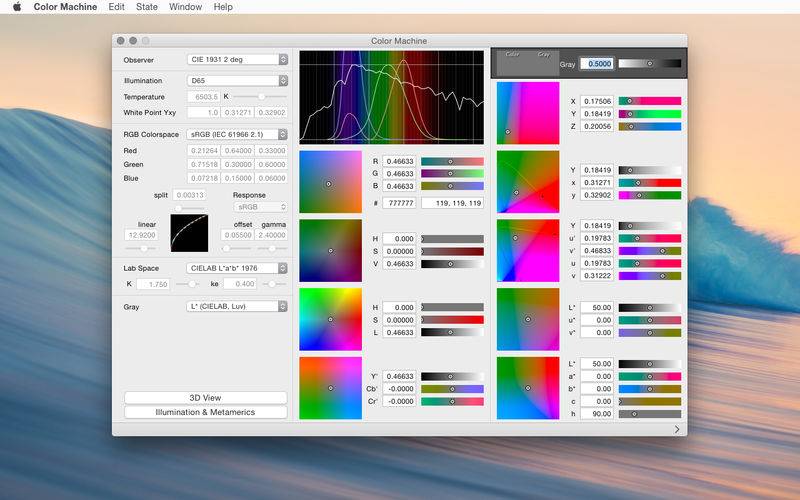The height and width of the screenshot is (500, 800).
Task: Click the Gray value slider in header
Action: pyautogui.click(x=649, y=64)
